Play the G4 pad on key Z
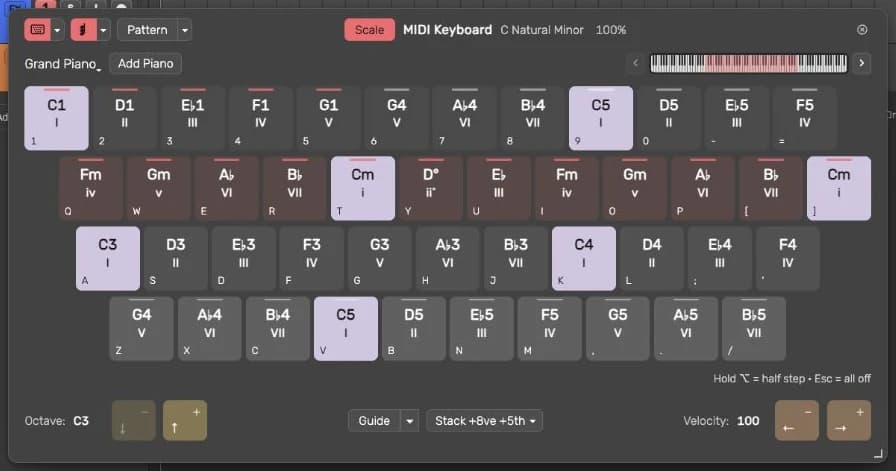 tap(142, 329)
